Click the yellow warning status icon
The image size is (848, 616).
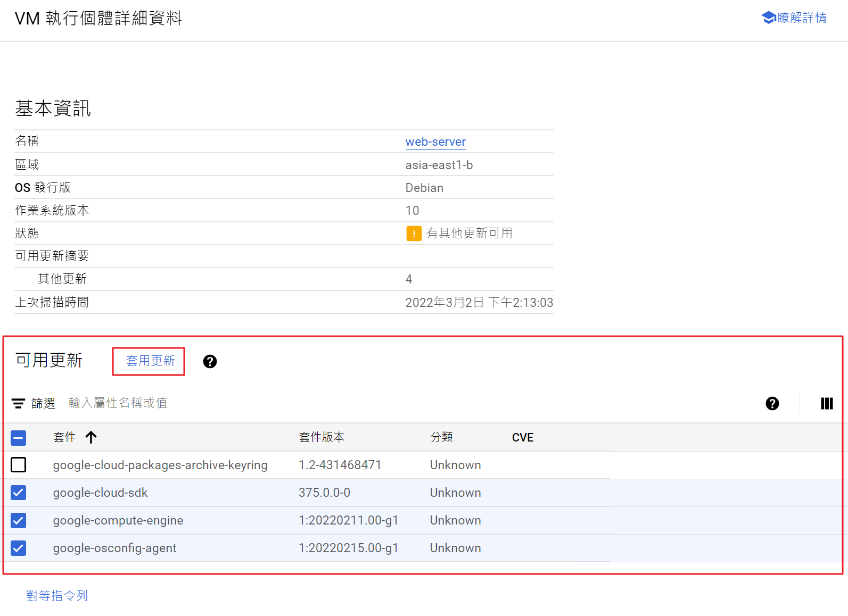coord(414,234)
